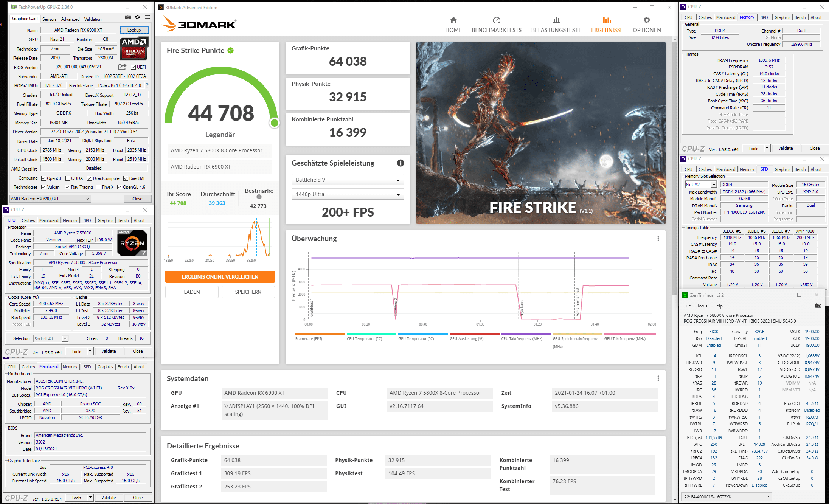Click the Bestmarke info icon
Image resolution: width=829 pixels, height=504 pixels.
coord(259,197)
